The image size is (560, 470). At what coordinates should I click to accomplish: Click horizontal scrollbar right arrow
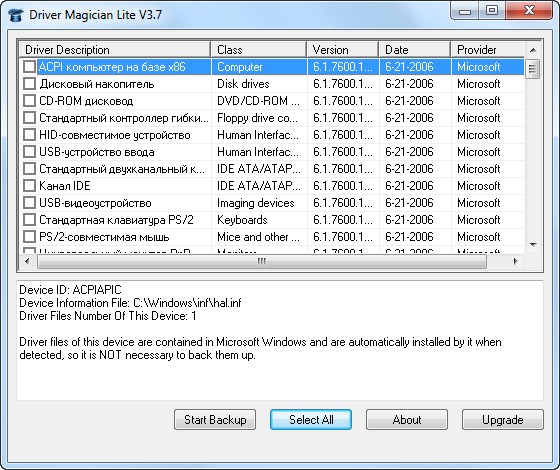tap(515, 261)
